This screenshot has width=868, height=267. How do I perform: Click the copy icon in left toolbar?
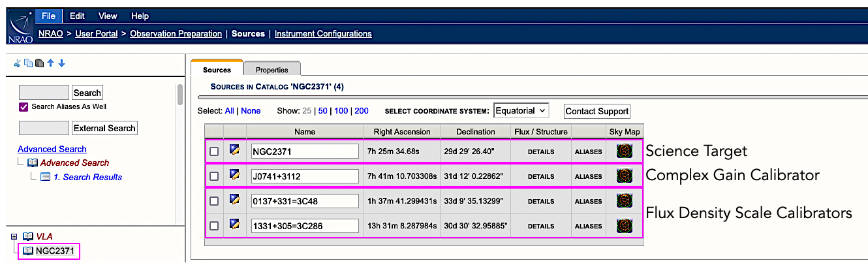coord(28,63)
